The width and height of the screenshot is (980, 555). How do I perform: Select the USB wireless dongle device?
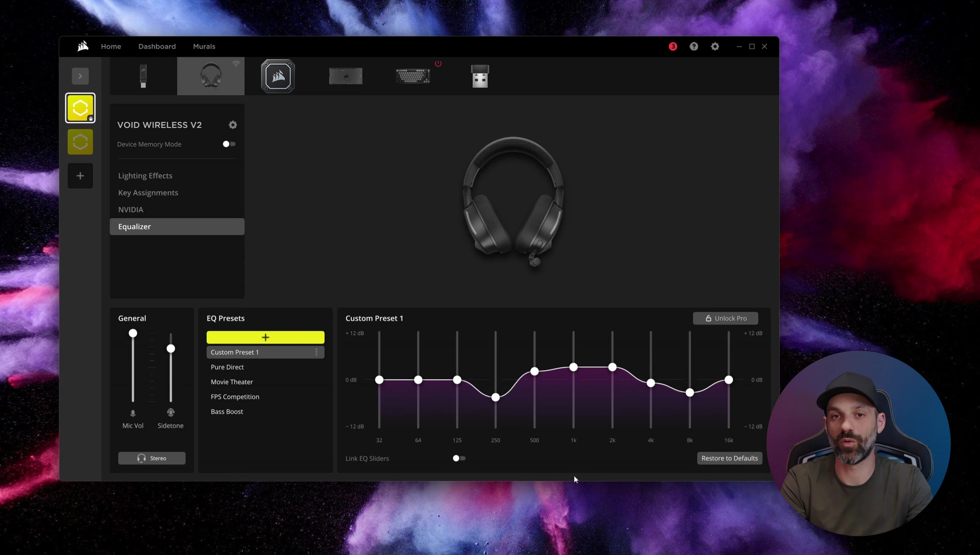[143, 76]
